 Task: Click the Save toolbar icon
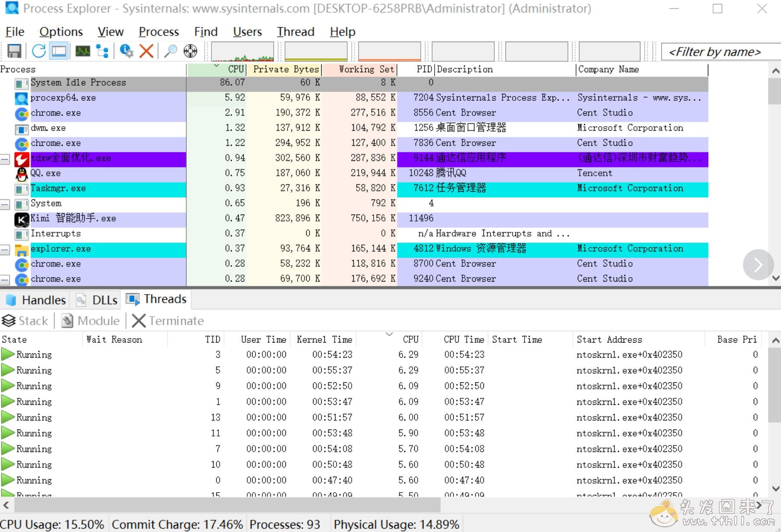pos(14,51)
